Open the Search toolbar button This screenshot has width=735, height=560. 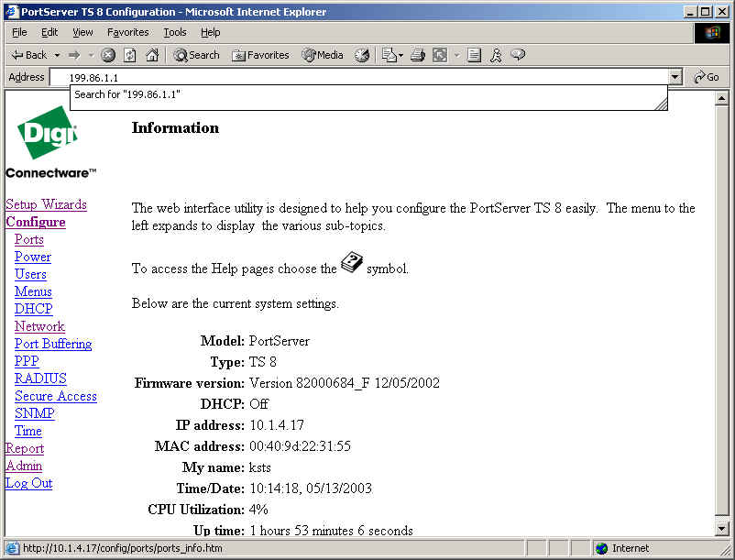click(x=196, y=55)
